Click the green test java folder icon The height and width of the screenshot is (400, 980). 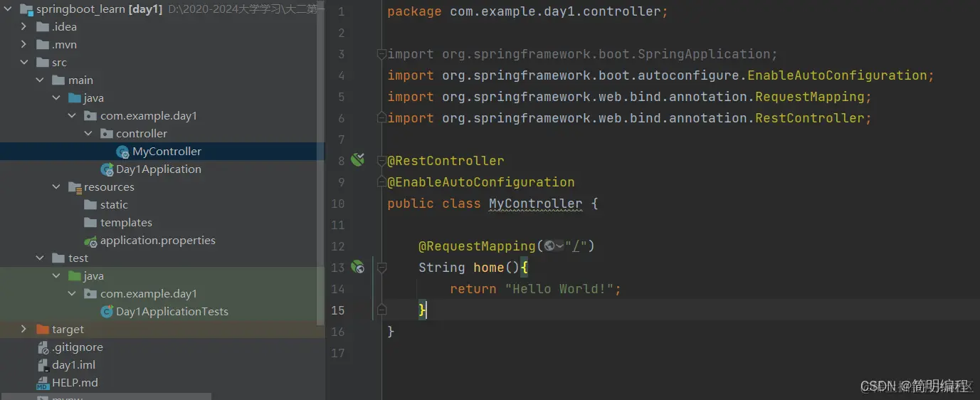[75, 276]
